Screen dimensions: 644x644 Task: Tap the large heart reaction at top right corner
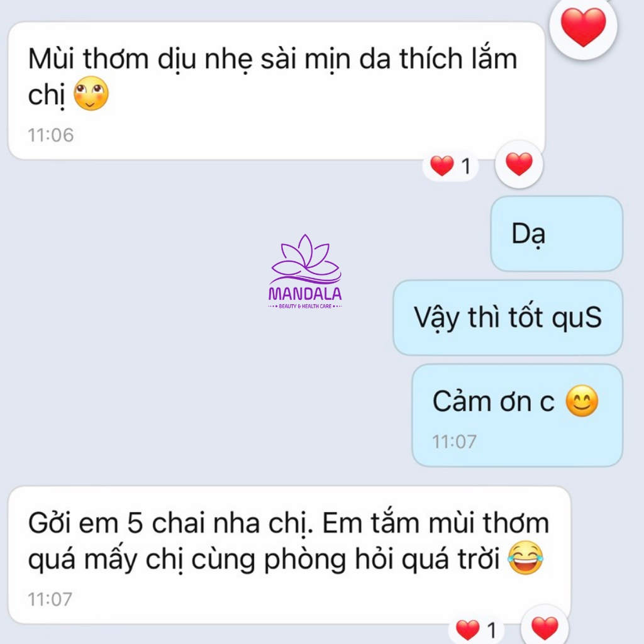(x=583, y=26)
